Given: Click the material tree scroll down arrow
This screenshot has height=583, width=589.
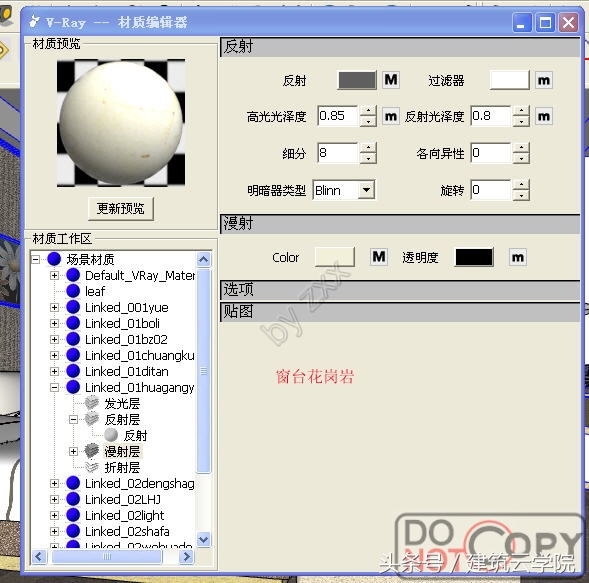Looking at the screenshot, I should click(204, 539).
